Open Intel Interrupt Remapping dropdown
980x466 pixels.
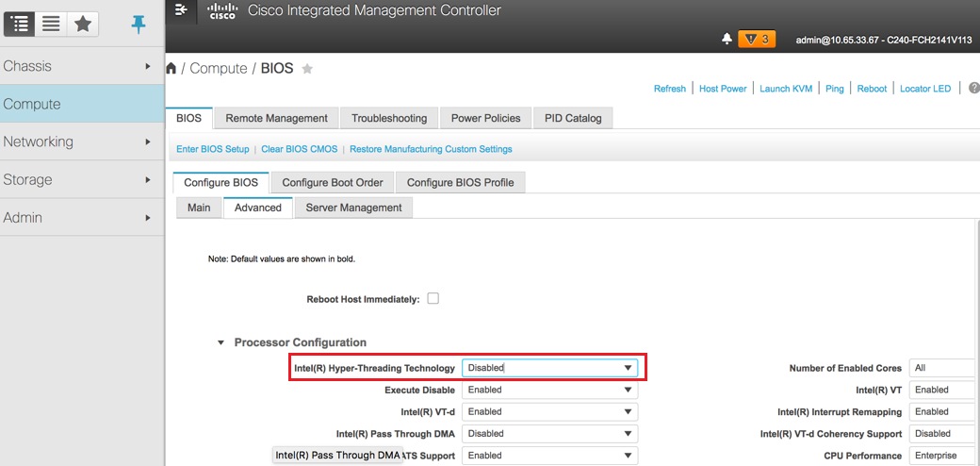click(942, 412)
